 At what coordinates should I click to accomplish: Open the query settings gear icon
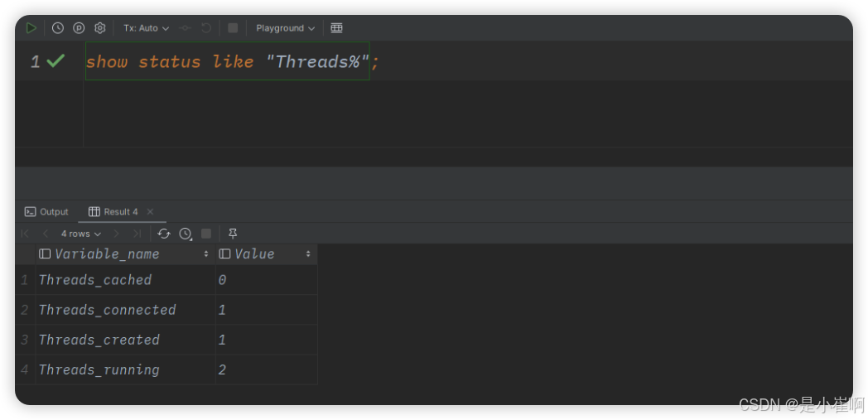click(99, 27)
